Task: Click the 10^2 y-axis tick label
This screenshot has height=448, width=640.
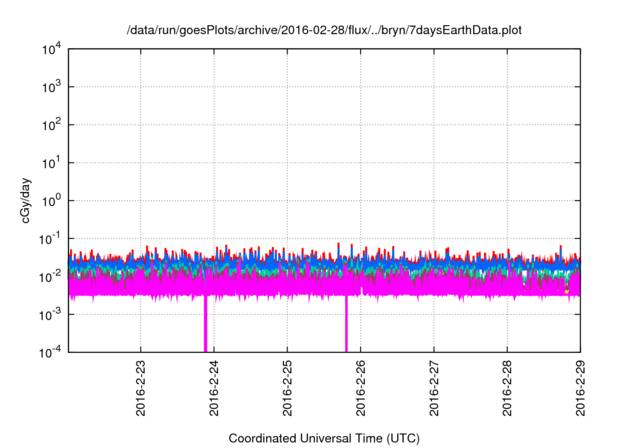Action: 51,125
